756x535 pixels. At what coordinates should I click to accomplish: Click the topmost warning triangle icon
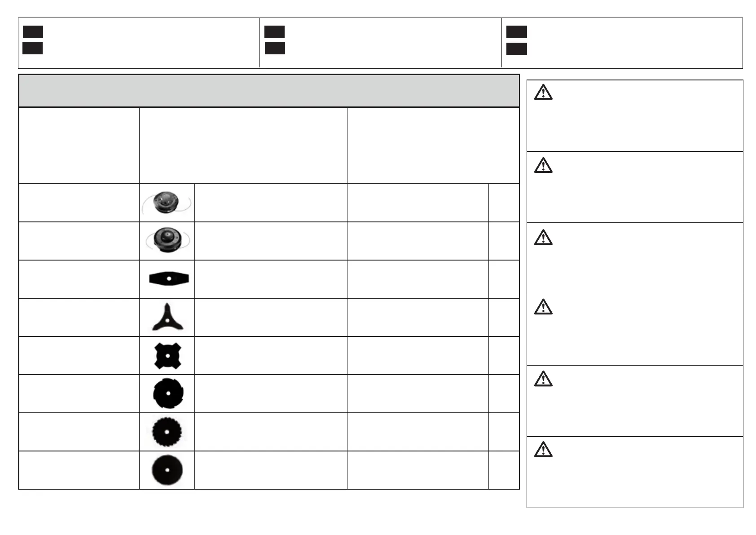coord(543,92)
